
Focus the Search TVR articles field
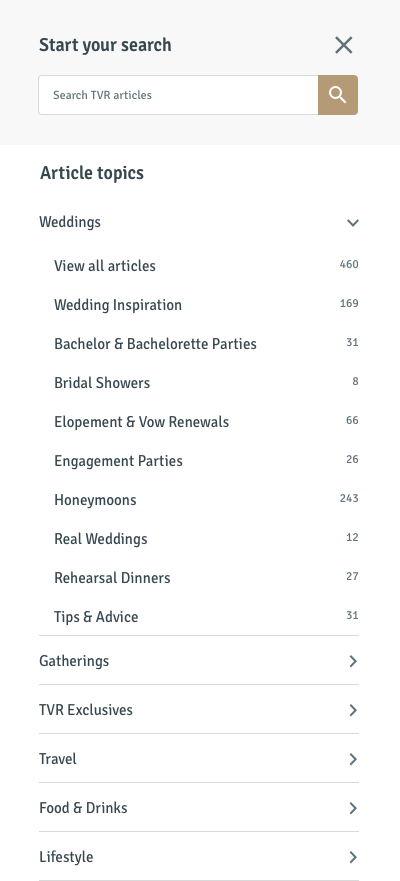tap(178, 95)
